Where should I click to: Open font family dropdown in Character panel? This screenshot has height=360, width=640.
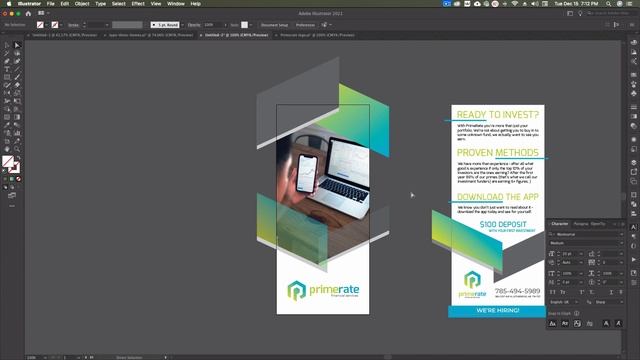(621, 234)
